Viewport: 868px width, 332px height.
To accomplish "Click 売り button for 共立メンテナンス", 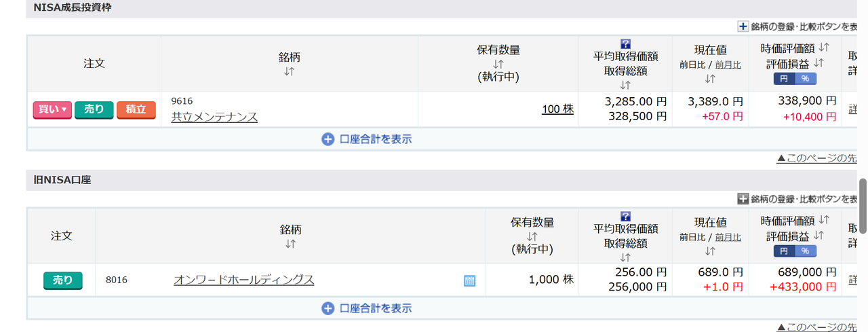I will coord(94,109).
